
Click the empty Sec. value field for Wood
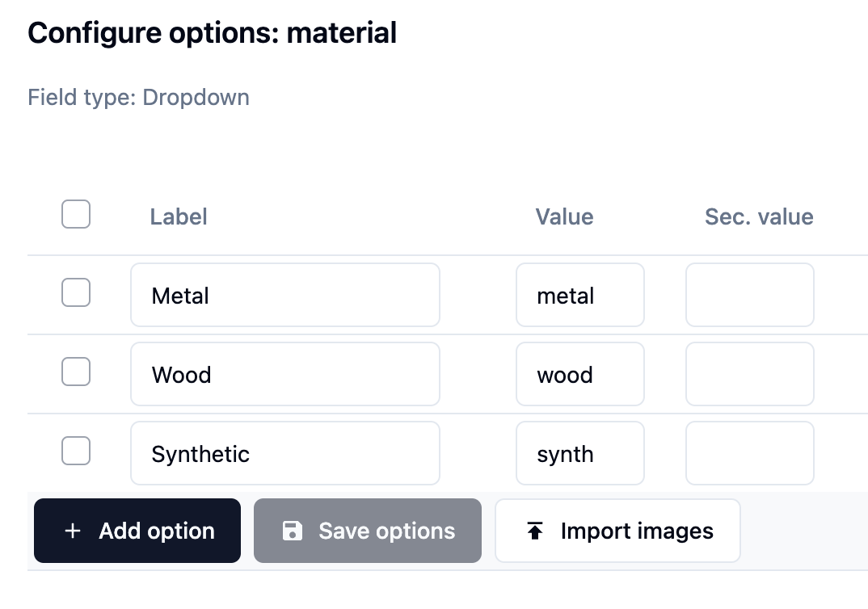(749, 374)
